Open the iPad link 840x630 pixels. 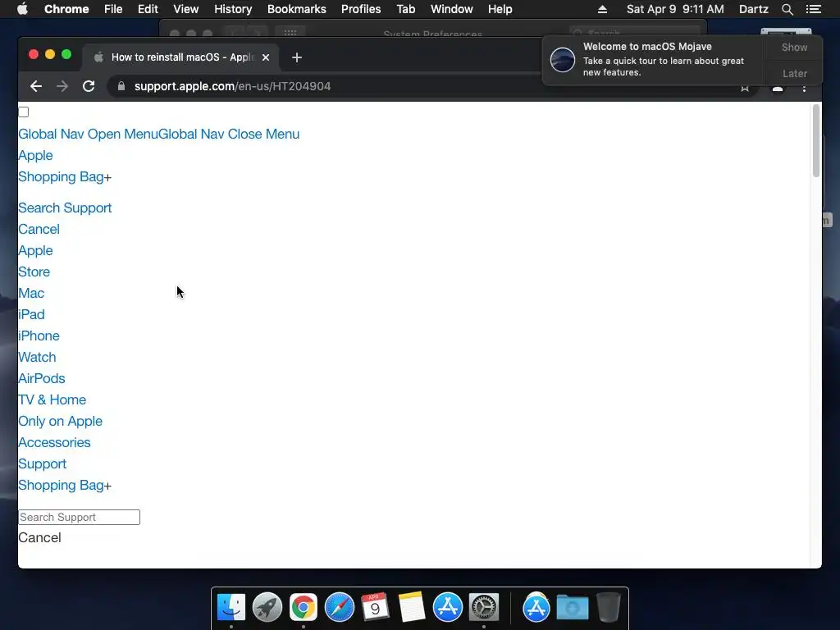31,314
